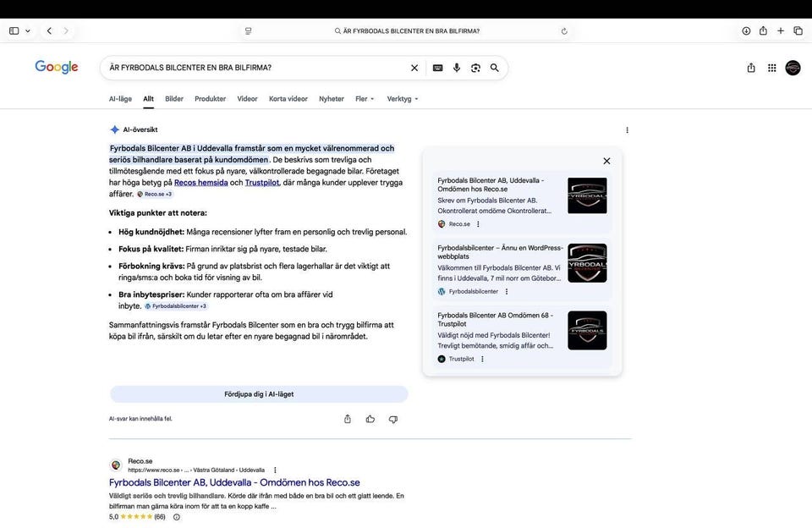Image resolution: width=812 pixels, height=528 pixels.
Task: Open Fyrbodals Bilcenter Reco.se result title
Action: tap(234, 482)
